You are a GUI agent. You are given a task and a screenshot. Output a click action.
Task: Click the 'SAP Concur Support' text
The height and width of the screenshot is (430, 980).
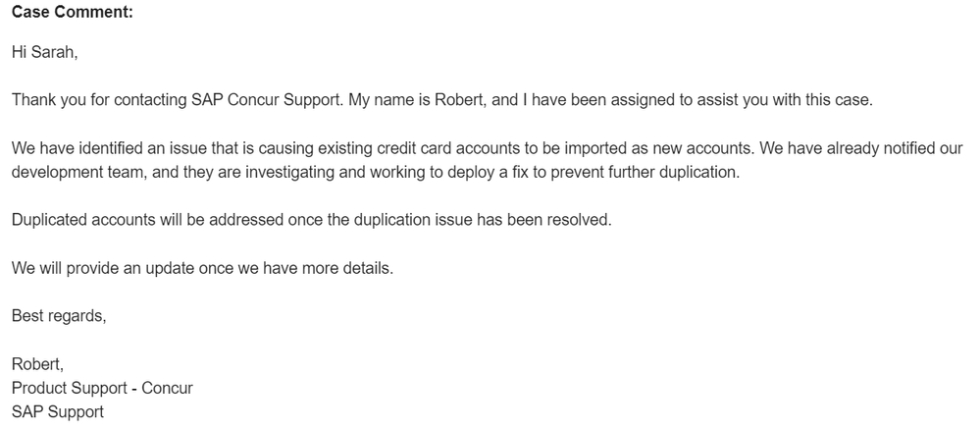[267, 100]
